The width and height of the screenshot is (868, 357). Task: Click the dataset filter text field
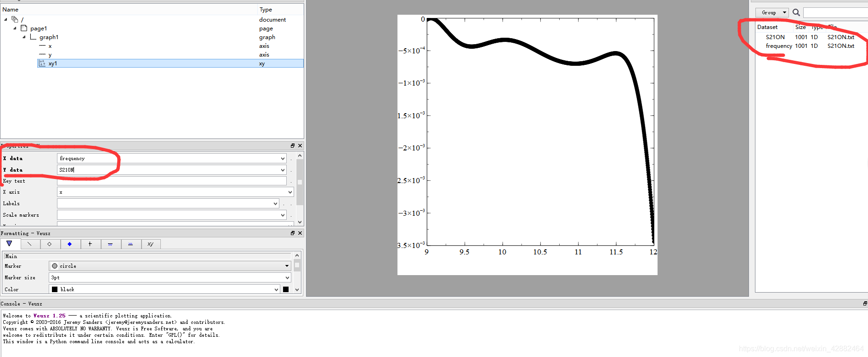click(835, 12)
